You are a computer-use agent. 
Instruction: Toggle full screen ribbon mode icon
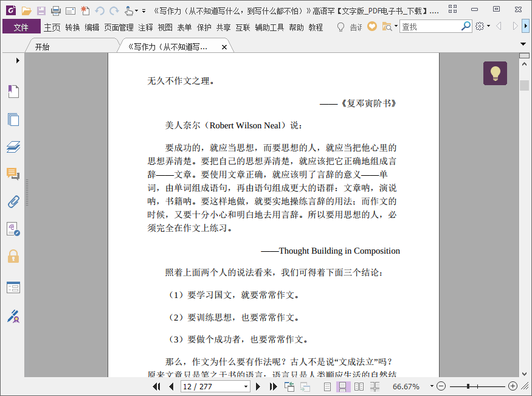click(x=452, y=9)
